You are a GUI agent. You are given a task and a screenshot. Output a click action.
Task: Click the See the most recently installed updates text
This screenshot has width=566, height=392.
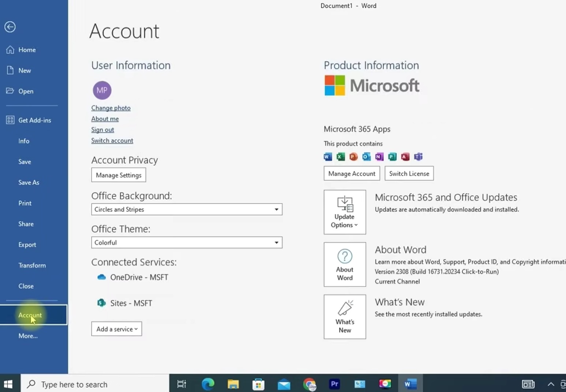pyautogui.click(x=428, y=314)
